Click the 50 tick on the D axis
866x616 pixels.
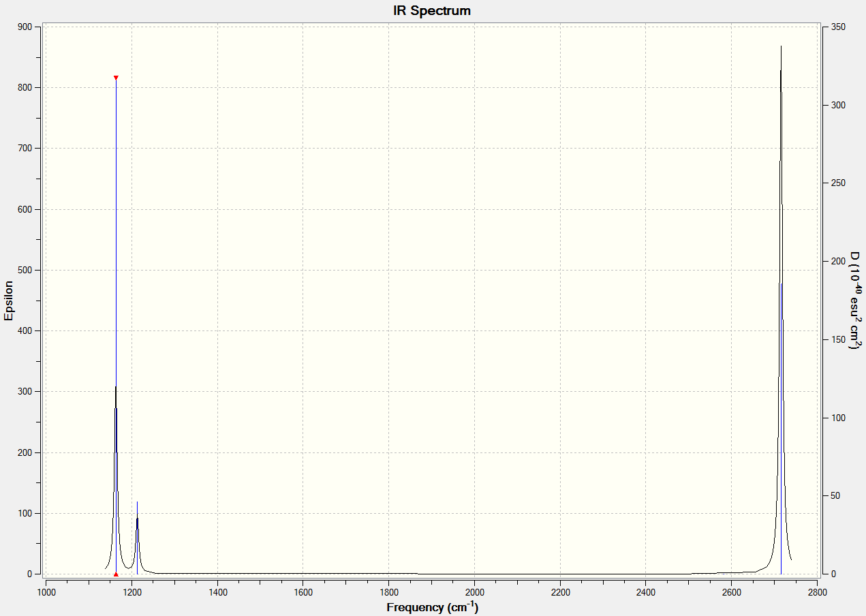coord(836,496)
